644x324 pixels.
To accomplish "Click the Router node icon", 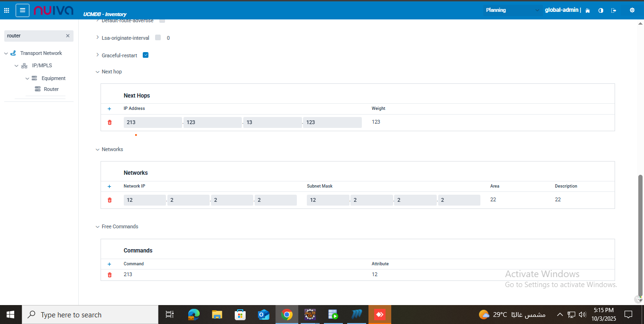I will point(38,89).
